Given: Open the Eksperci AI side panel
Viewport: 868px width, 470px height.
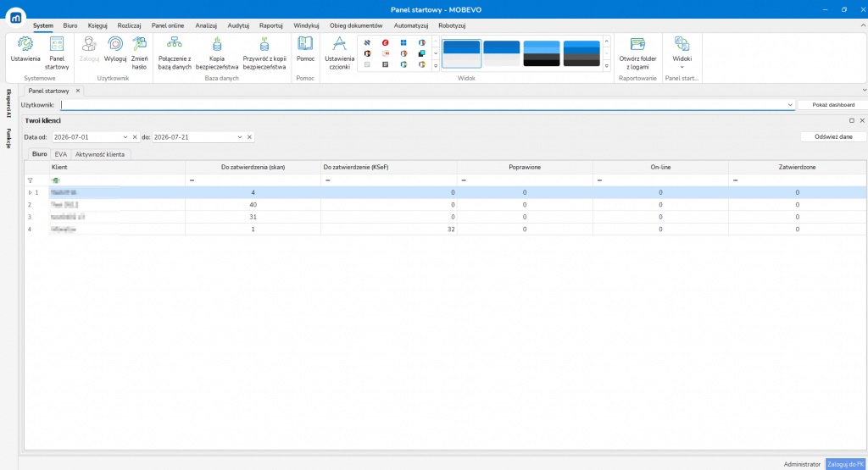Looking at the screenshot, I should click(x=8, y=103).
